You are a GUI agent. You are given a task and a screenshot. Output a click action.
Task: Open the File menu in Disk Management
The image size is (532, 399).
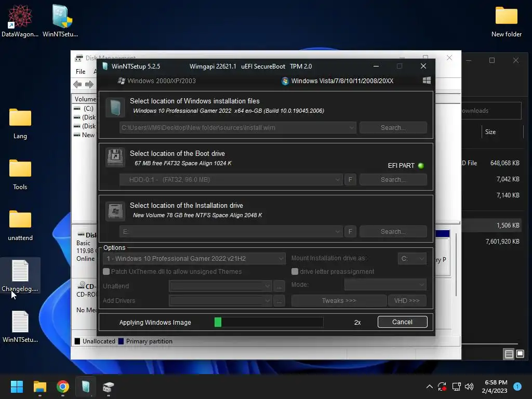pos(81,72)
